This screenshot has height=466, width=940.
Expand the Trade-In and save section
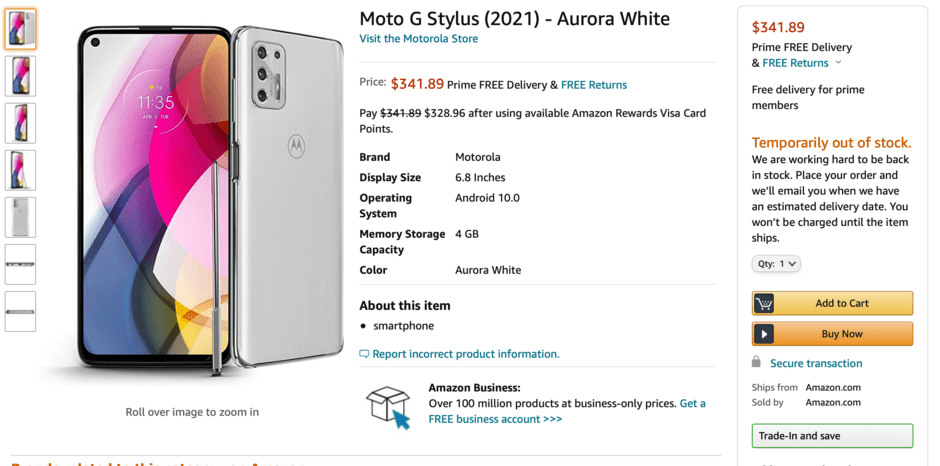pos(832,436)
